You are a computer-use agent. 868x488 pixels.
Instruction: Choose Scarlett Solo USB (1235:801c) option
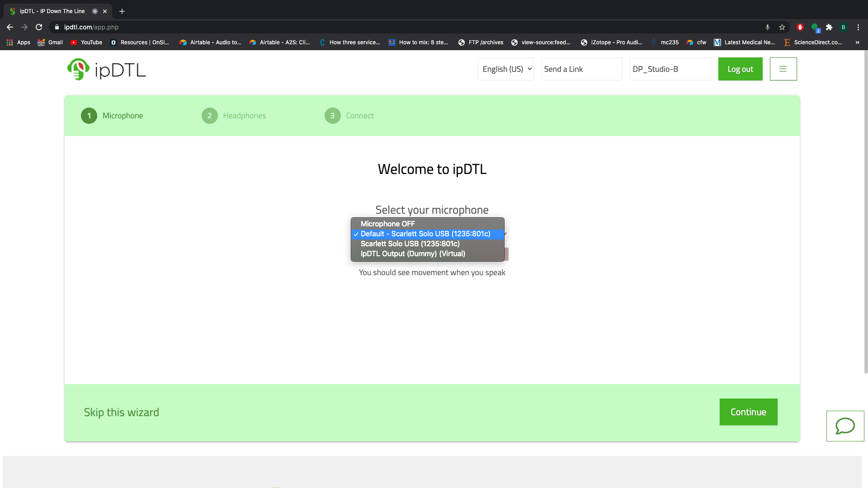(428, 244)
